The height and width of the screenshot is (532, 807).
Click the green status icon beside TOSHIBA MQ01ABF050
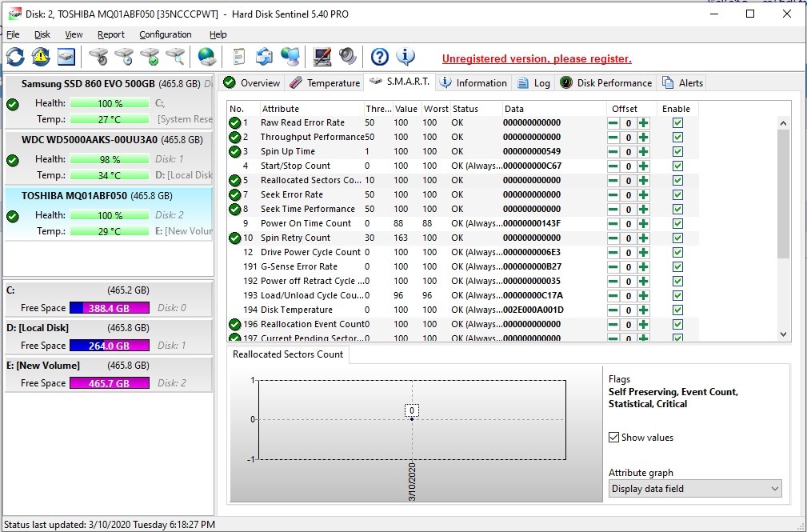pyautogui.click(x=13, y=217)
